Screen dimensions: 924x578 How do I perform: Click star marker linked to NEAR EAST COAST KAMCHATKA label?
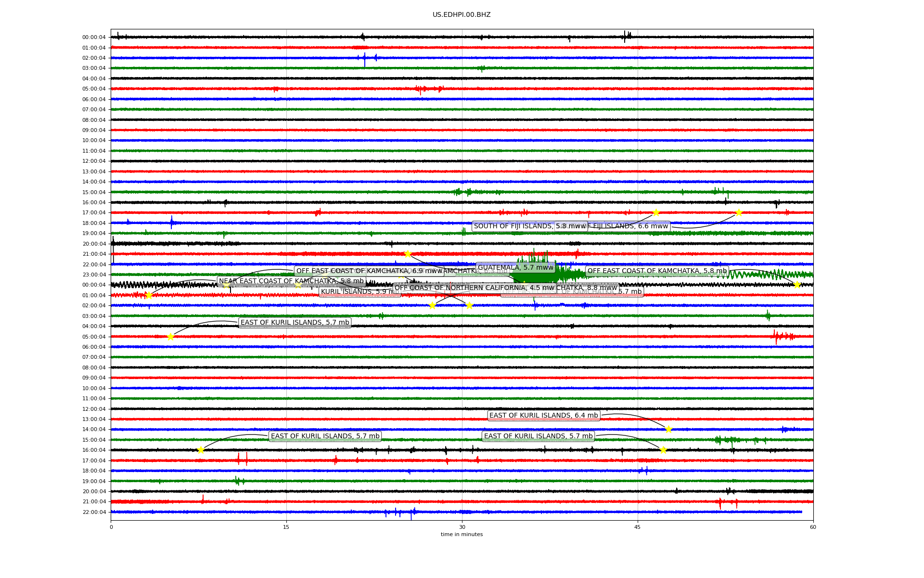click(149, 295)
